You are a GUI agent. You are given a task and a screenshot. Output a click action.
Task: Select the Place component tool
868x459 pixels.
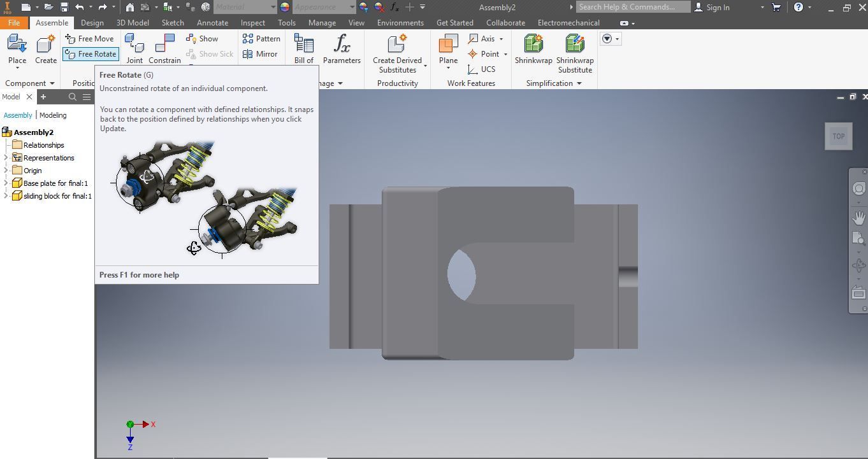coord(17,50)
